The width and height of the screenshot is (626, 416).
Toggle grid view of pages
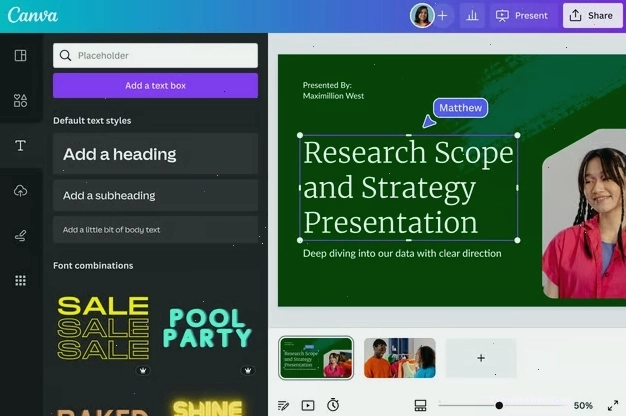420,406
